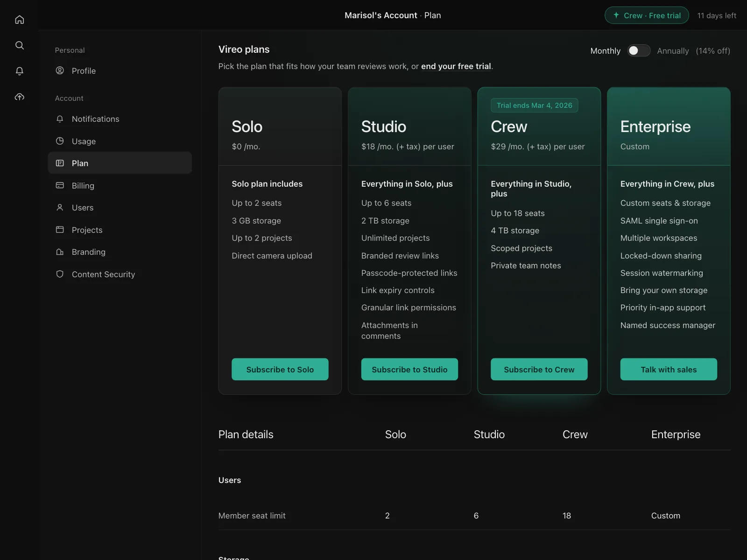This screenshot has width=747, height=560.
Task: Click the layout icon beside Plan
Action: tap(60, 163)
